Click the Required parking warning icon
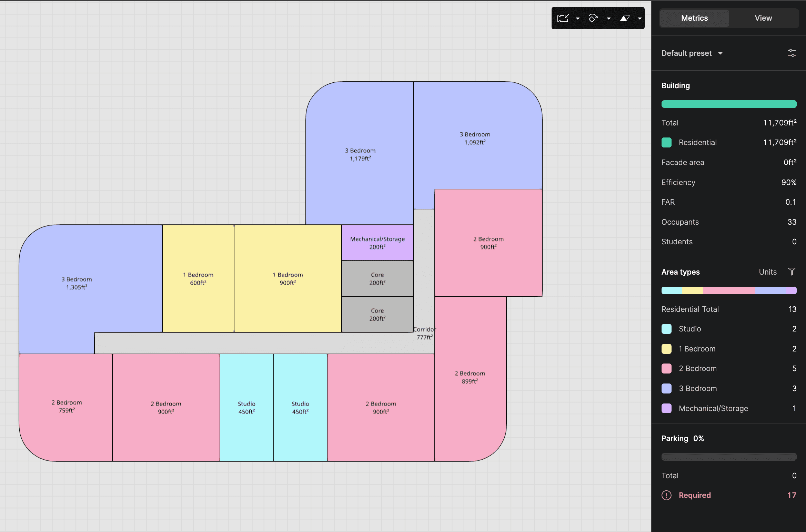The width and height of the screenshot is (806, 532). [666, 495]
